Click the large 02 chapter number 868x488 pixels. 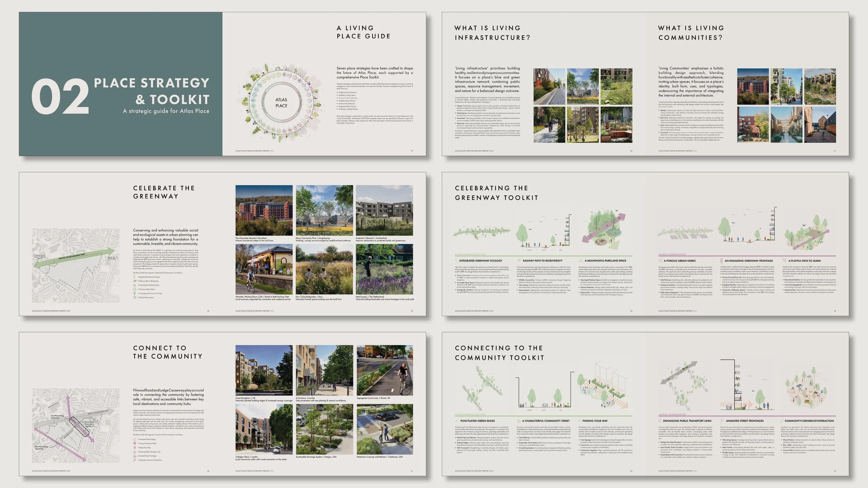point(60,96)
